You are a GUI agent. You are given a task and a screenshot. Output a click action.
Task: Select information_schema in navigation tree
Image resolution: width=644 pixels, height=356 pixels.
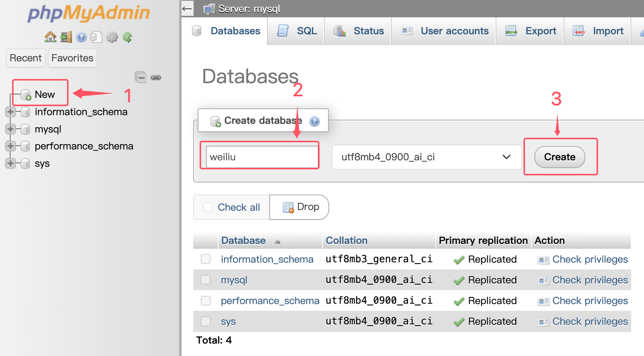click(81, 112)
